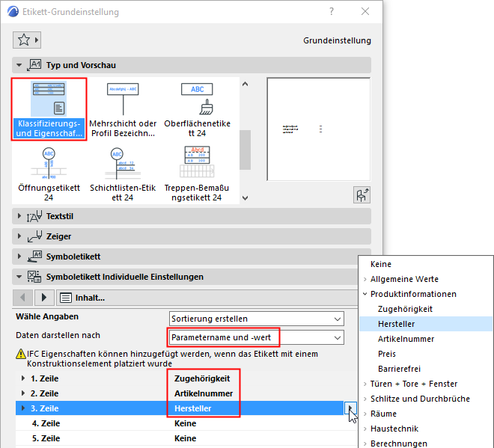Open the favorites star button
The image size is (494, 448).
pyautogui.click(x=27, y=40)
